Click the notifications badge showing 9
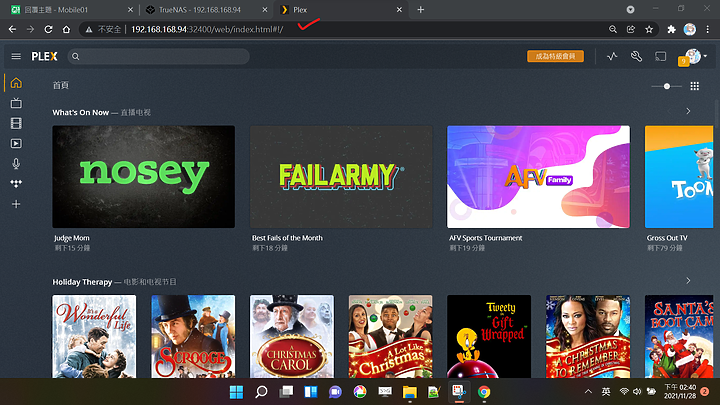This screenshot has width=720, height=405. (x=683, y=61)
